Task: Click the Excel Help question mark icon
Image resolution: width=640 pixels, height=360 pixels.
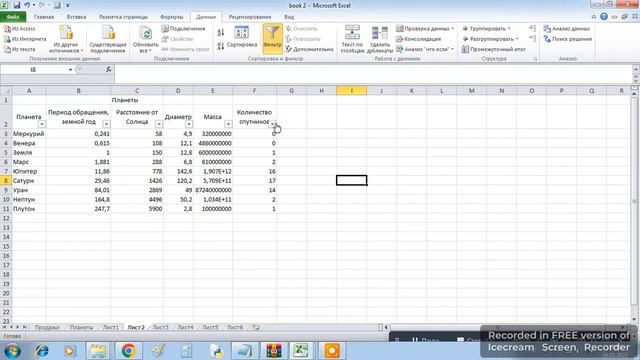Action: click(x=604, y=17)
